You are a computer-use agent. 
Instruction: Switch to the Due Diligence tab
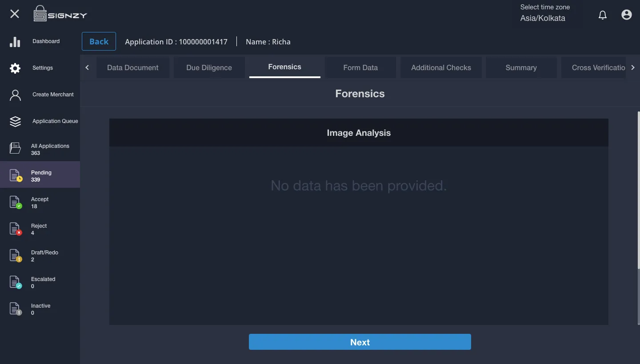(x=209, y=67)
